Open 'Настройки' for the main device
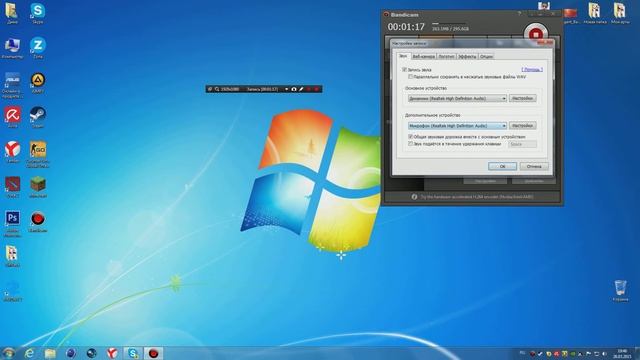This screenshot has width=640, height=360. [x=522, y=98]
